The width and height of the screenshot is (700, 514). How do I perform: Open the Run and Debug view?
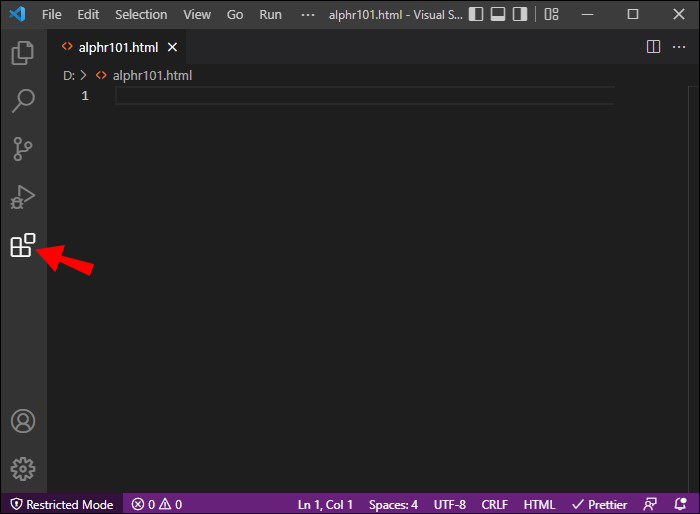(22, 197)
